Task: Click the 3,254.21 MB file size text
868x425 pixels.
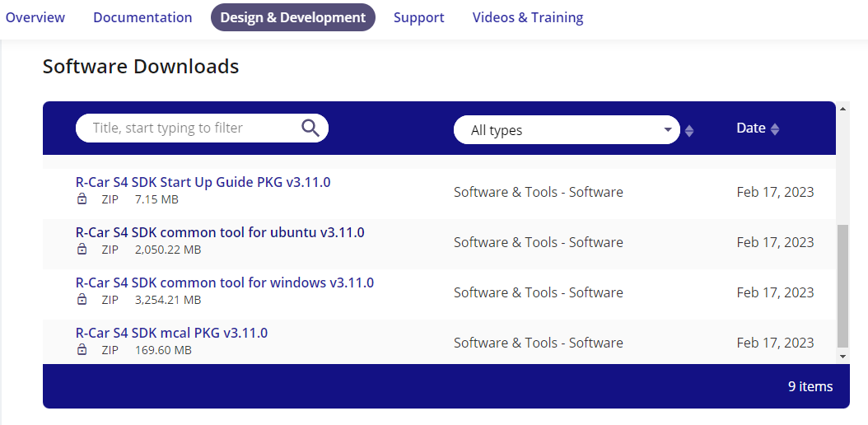Action: [168, 300]
